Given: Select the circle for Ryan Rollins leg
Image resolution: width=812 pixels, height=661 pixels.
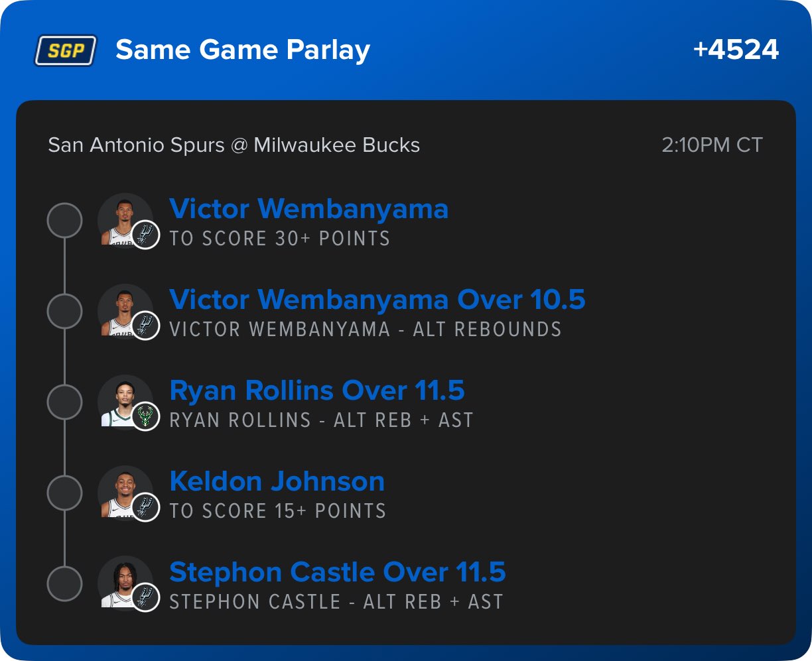Looking at the screenshot, I should [x=65, y=402].
